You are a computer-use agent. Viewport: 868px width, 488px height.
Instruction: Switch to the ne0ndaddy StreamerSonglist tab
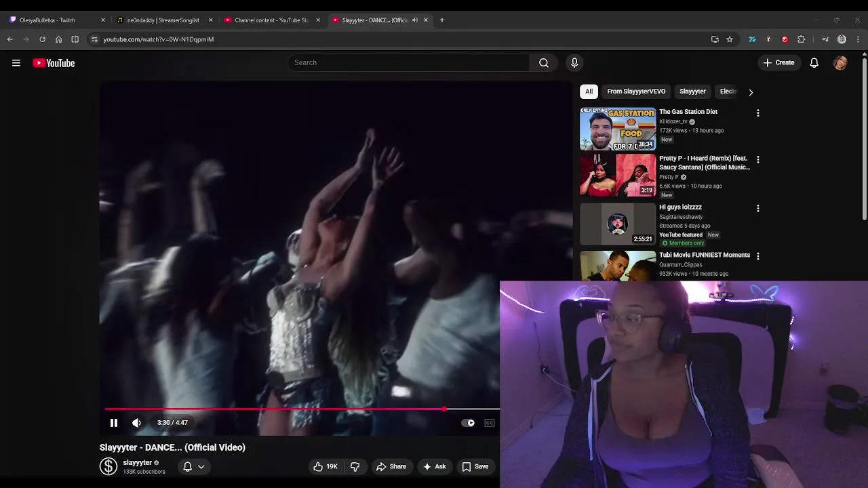(163, 20)
